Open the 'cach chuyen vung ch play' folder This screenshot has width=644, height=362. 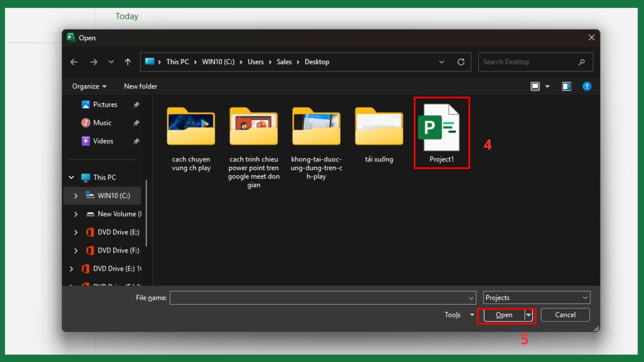(191, 128)
